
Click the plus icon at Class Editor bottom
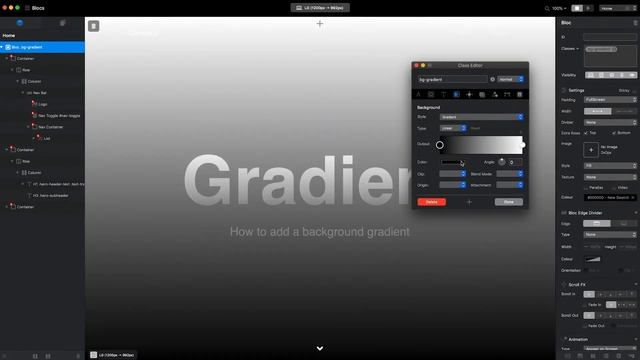click(x=469, y=202)
